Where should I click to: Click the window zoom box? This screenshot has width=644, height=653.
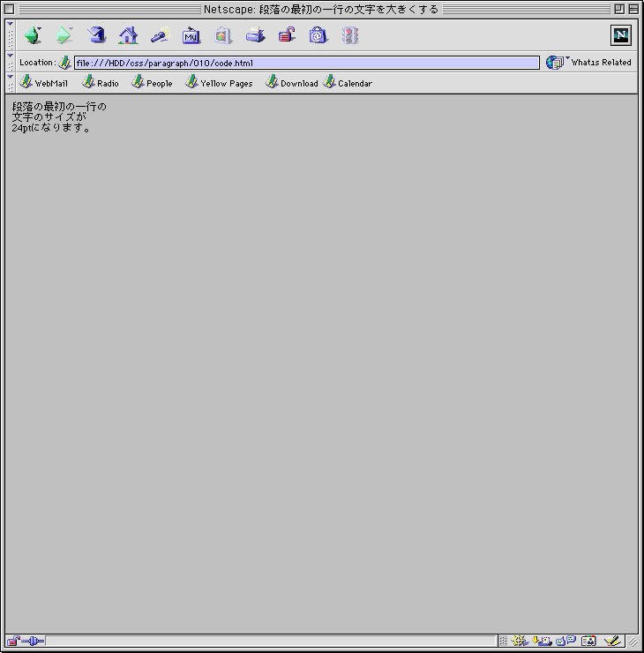click(619, 9)
